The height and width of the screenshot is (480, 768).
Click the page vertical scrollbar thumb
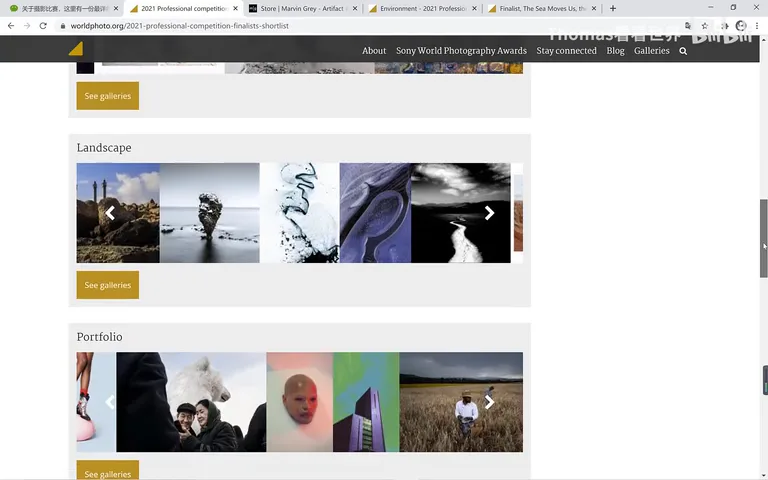(764, 238)
